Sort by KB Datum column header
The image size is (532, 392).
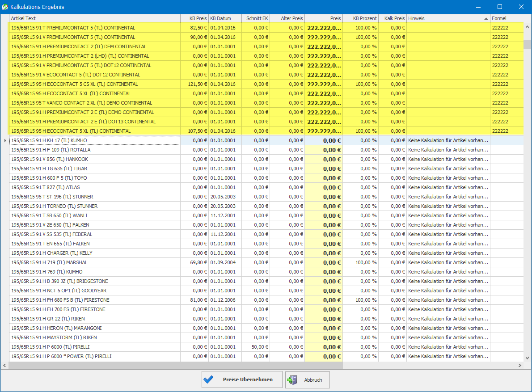coord(225,18)
